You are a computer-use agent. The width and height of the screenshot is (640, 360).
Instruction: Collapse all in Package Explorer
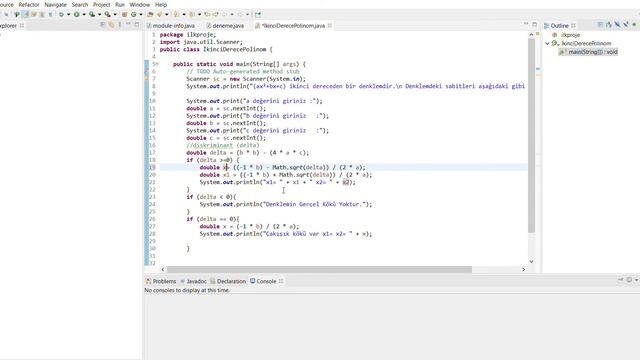pos(102,25)
